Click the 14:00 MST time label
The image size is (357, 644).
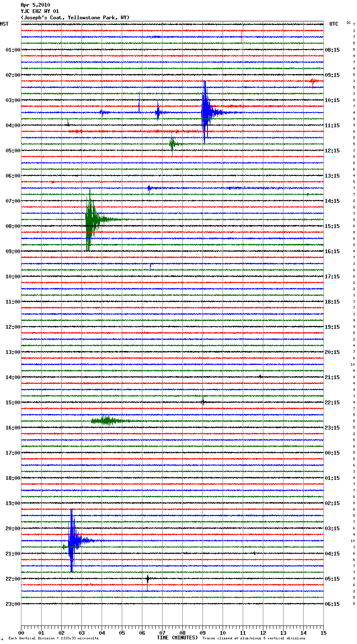click(x=13, y=377)
